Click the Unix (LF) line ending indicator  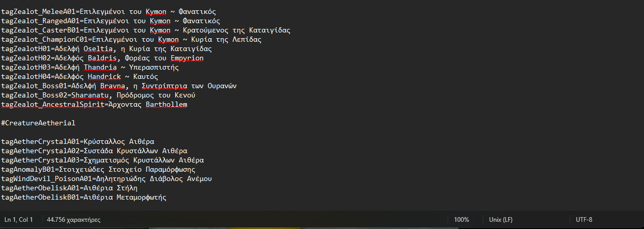click(x=501, y=220)
